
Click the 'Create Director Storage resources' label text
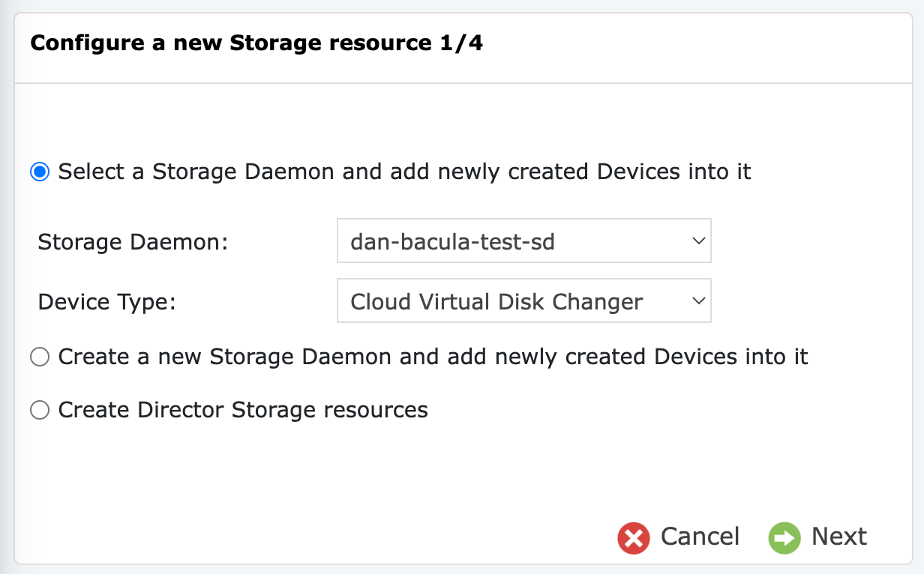point(243,410)
